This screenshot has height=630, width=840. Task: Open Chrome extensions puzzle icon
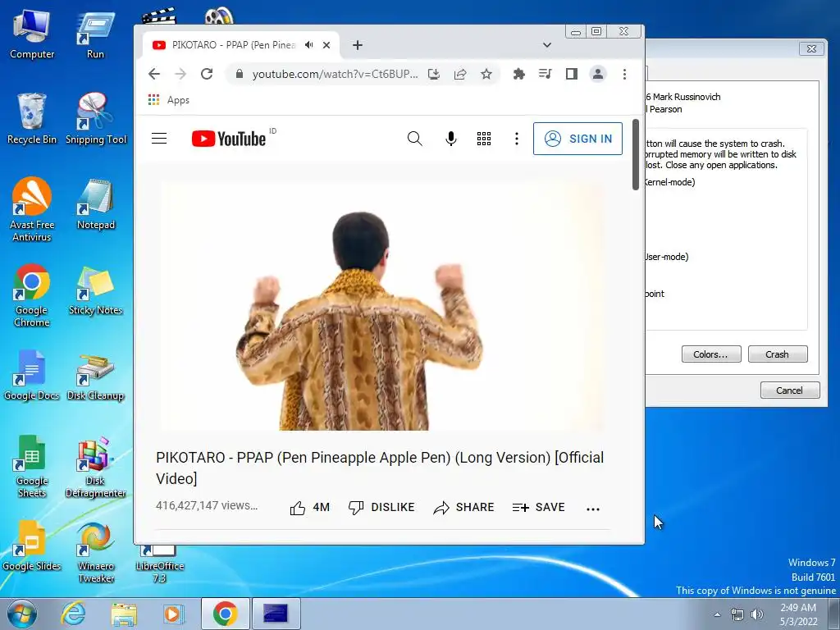coord(518,74)
